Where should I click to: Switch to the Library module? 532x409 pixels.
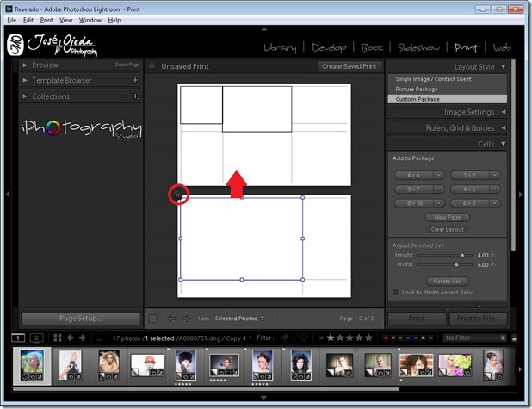(280, 47)
